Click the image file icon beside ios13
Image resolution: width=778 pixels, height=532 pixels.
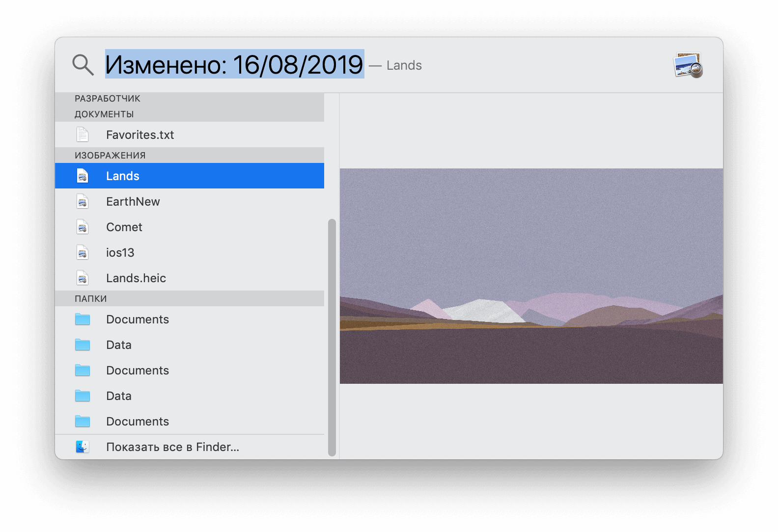pos(83,252)
